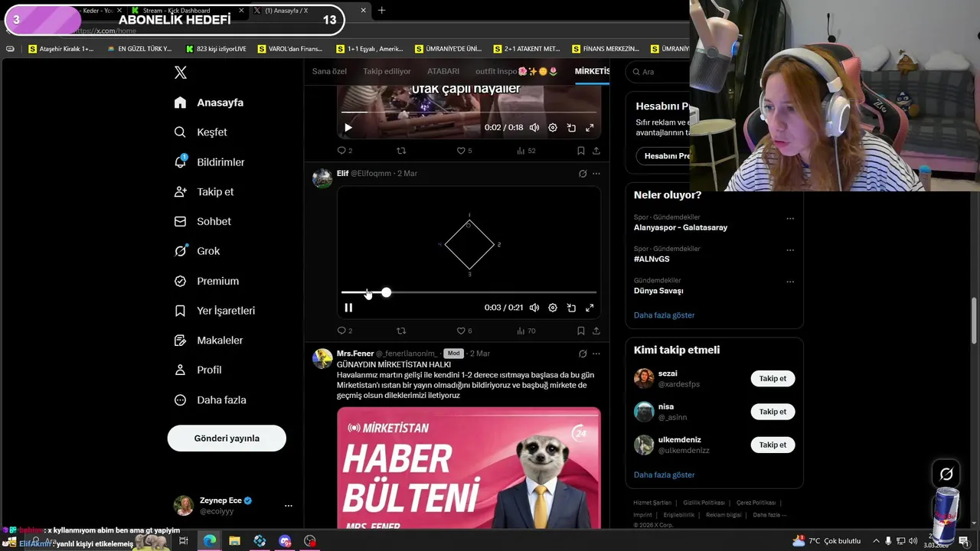980x551 pixels.
Task: Open Takip et in sidebar
Action: [x=204, y=192]
